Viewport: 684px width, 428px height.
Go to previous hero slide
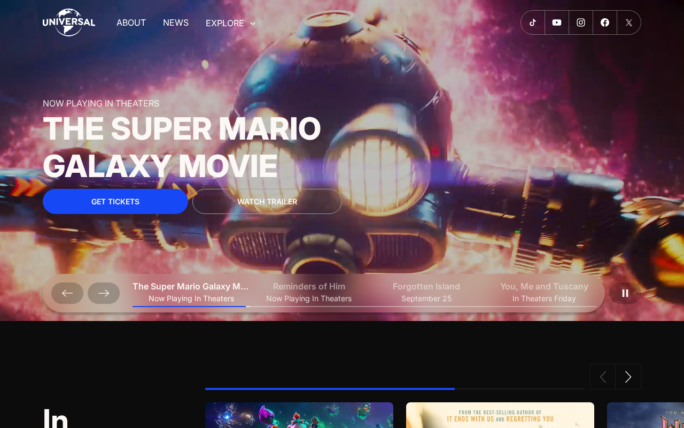pyautogui.click(x=67, y=293)
